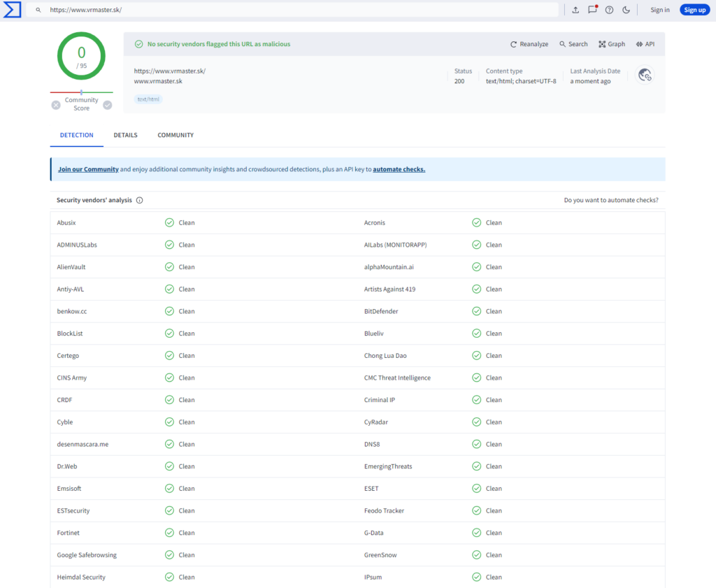Viewport: 716px width, 588px height.
Task: Select the Feodo Tracker vendor name
Action: click(x=384, y=511)
